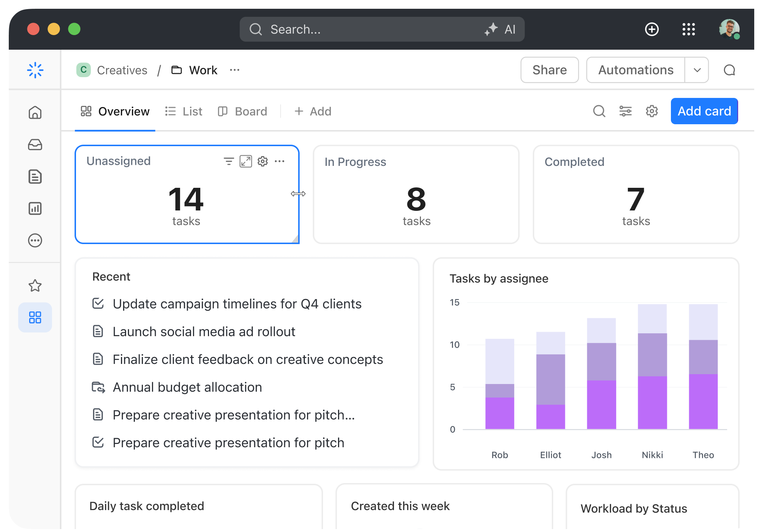Open the More circle icon in sidebar

pos(35,240)
